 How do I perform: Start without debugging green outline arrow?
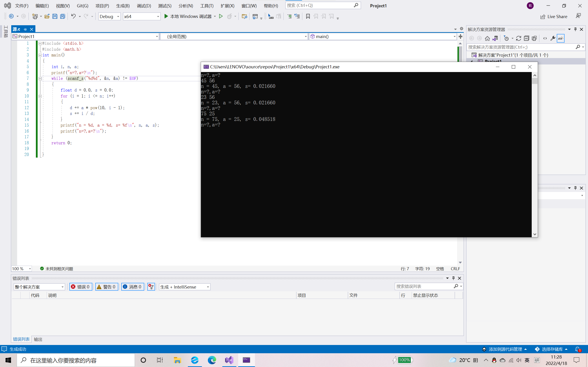pos(221,16)
